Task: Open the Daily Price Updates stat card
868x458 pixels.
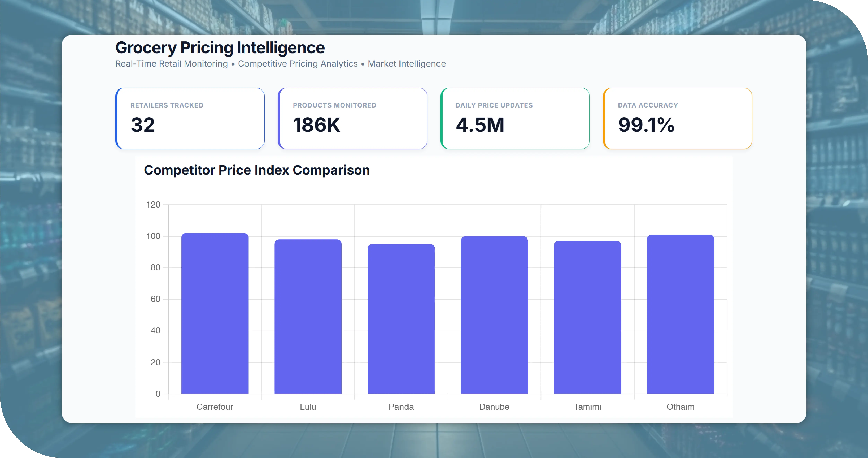Action: pos(515,118)
